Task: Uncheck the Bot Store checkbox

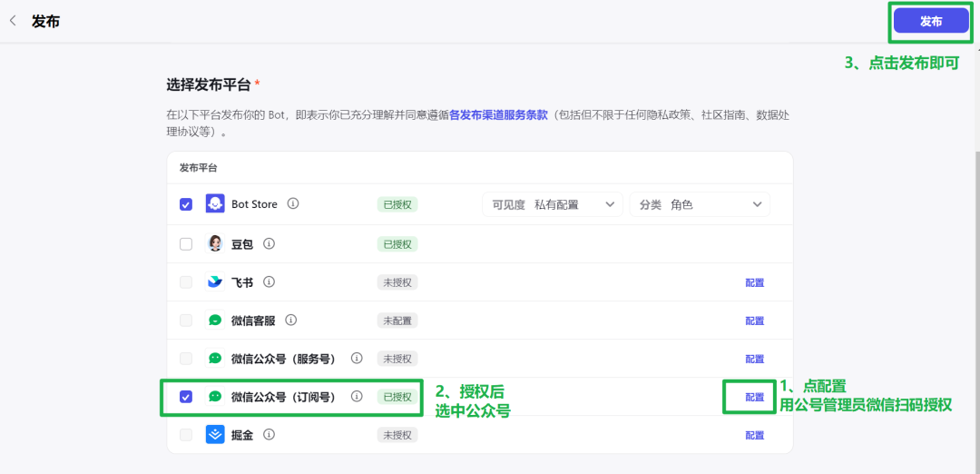Action: [186, 204]
